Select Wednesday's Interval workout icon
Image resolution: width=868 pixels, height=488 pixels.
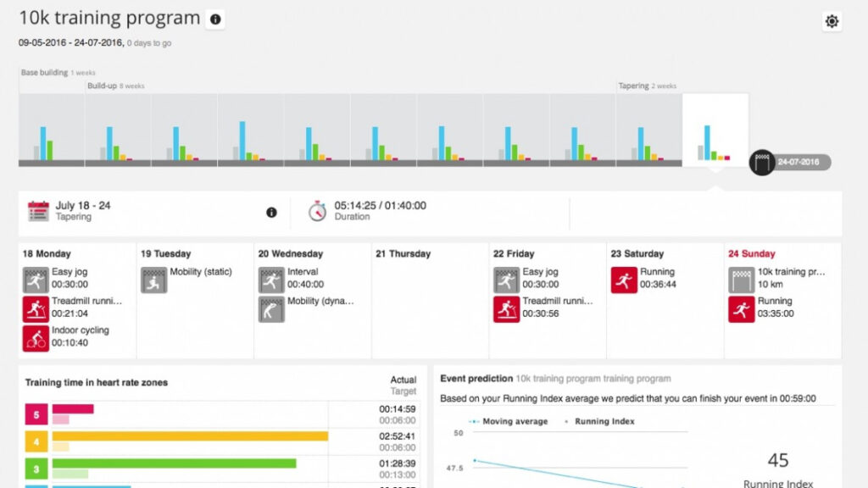pos(271,280)
